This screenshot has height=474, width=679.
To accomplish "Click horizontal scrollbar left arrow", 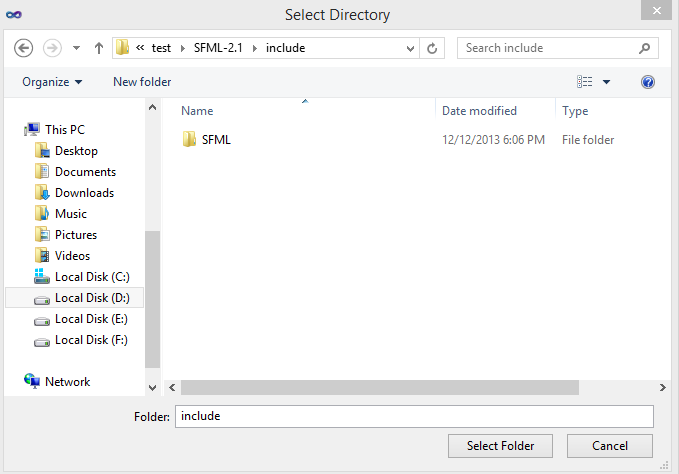I will pos(172,387).
